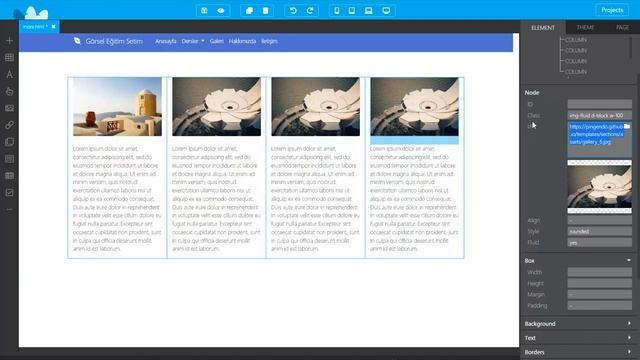
Task: Click the Height input field
Action: pyautogui.click(x=599, y=283)
